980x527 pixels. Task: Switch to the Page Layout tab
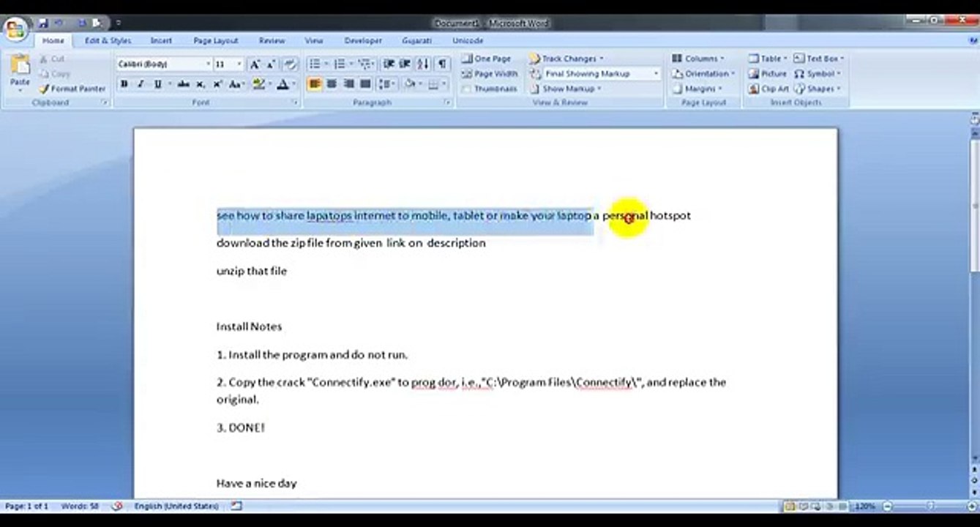pyautogui.click(x=216, y=41)
